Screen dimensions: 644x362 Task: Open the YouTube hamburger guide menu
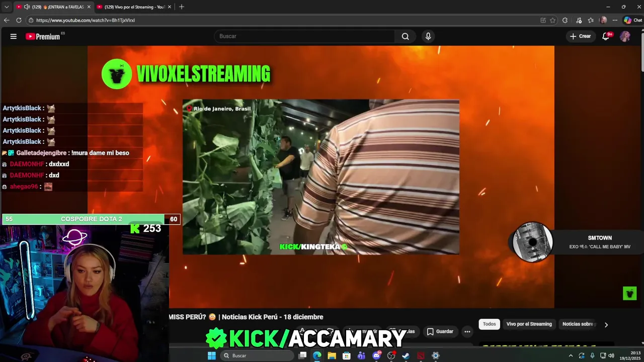(14, 36)
